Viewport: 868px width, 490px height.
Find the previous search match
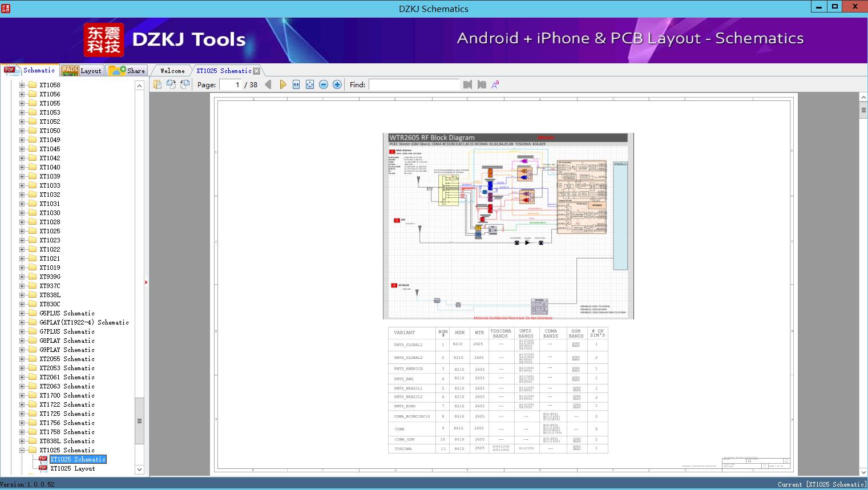tap(468, 84)
